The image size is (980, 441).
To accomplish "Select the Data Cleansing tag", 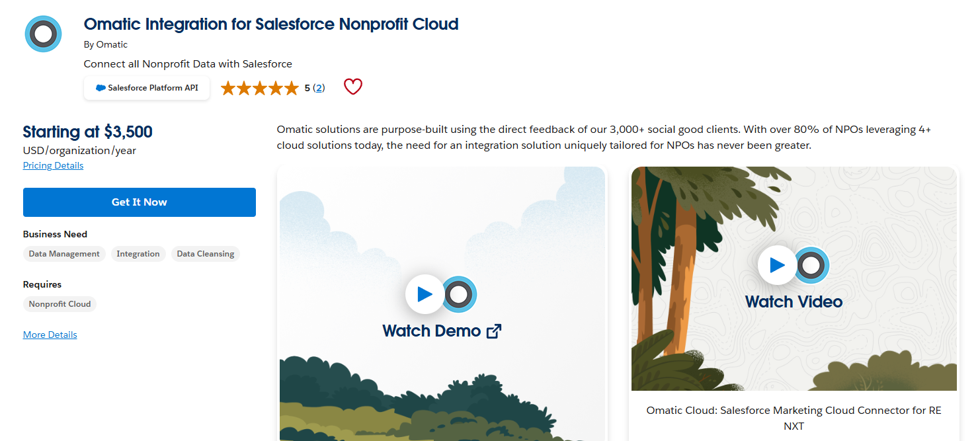I will 206,254.
